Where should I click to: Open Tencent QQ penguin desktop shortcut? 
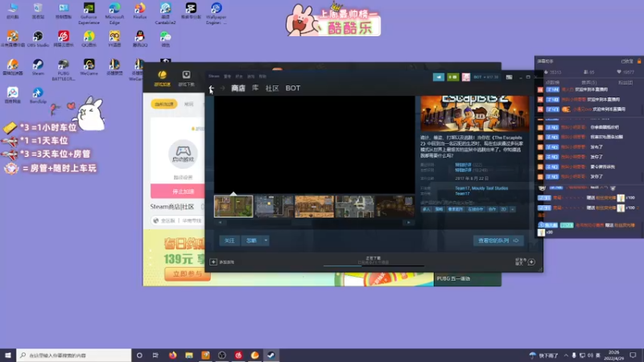[139, 39]
